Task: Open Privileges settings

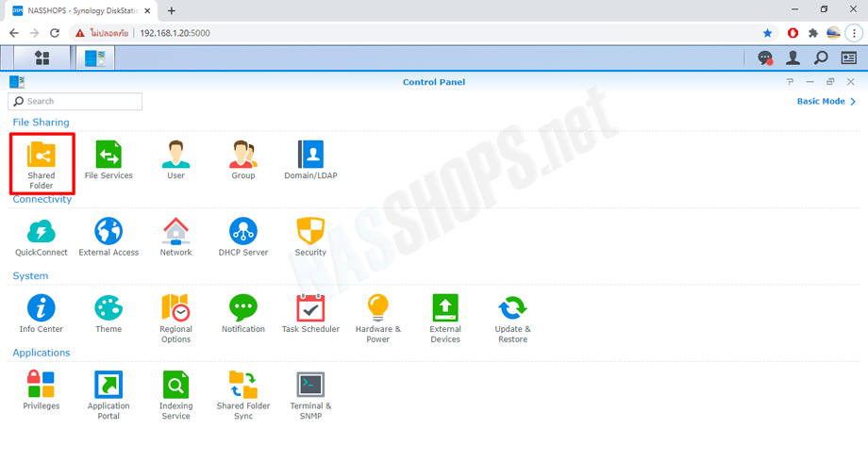Action: [42, 390]
